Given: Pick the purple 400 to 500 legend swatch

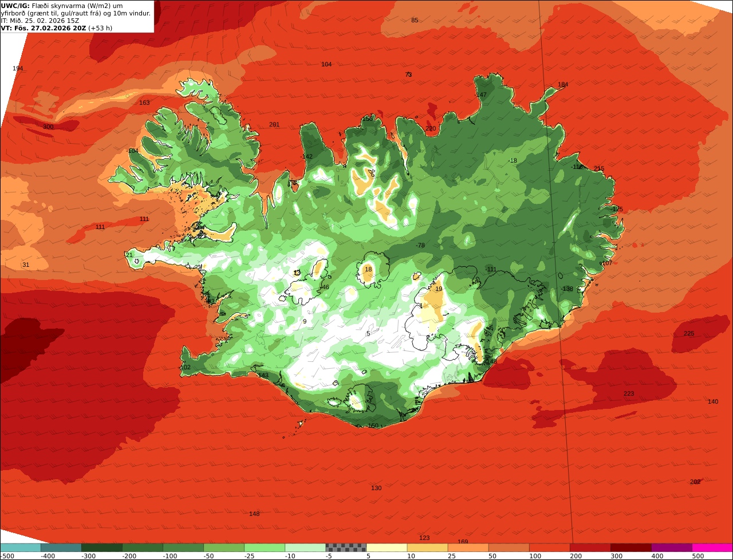Looking at the screenshot, I should click(x=671, y=547).
